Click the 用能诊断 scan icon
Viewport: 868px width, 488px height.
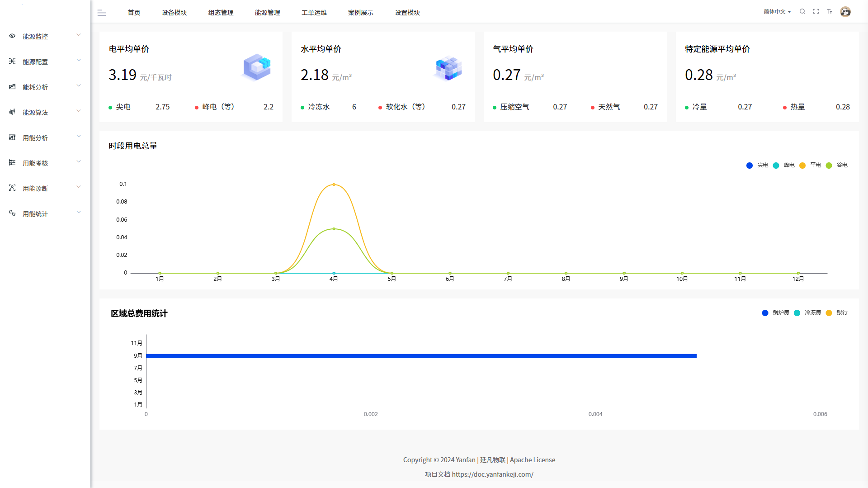(x=12, y=188)
